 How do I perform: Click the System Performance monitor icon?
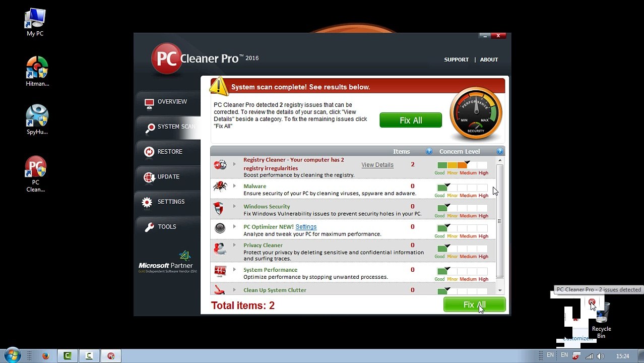click(x=220, y=271)
